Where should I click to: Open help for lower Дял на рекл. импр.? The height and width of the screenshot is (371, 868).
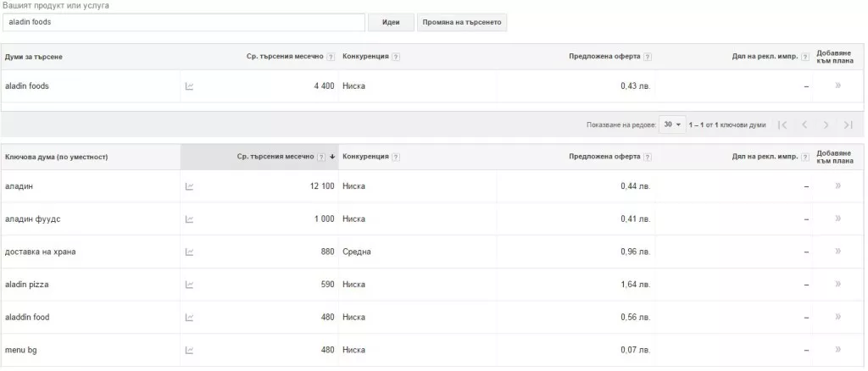click(805, 157)
